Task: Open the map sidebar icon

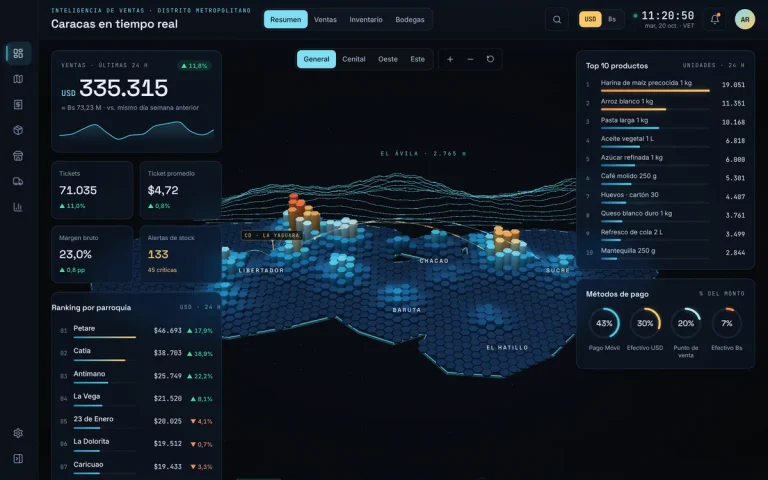Action: [x=18, y=79]
